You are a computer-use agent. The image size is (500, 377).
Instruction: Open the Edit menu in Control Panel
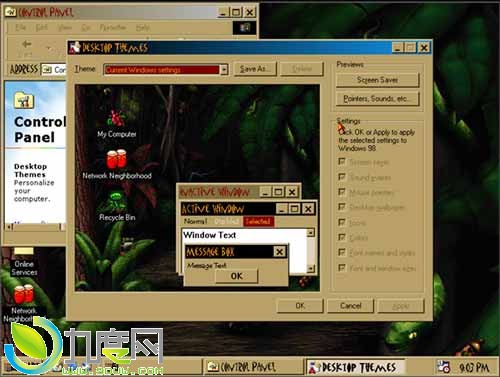42,28
